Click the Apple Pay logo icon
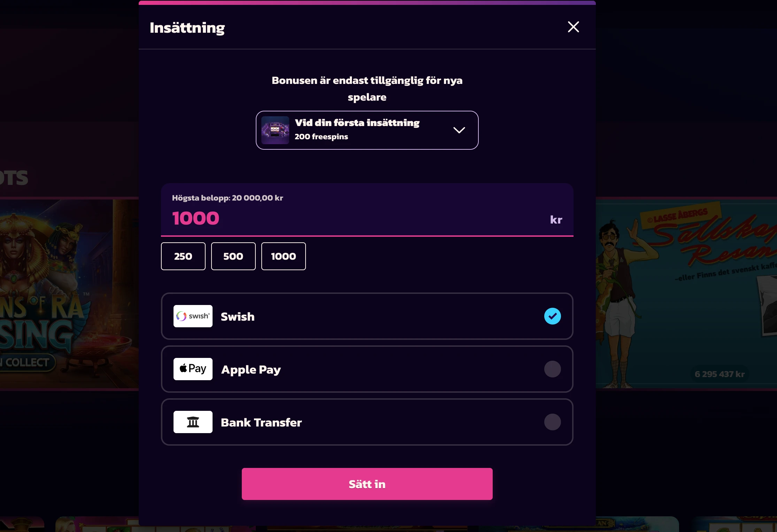Image resolution: width=777 pixels, height=532 pixels. pyautogui.click(x=193, y=369)
